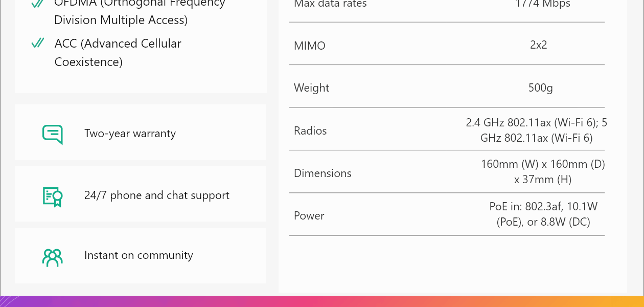Select the Power row label
The width and height of the screenshot is (644, 307).
point(309,216)
